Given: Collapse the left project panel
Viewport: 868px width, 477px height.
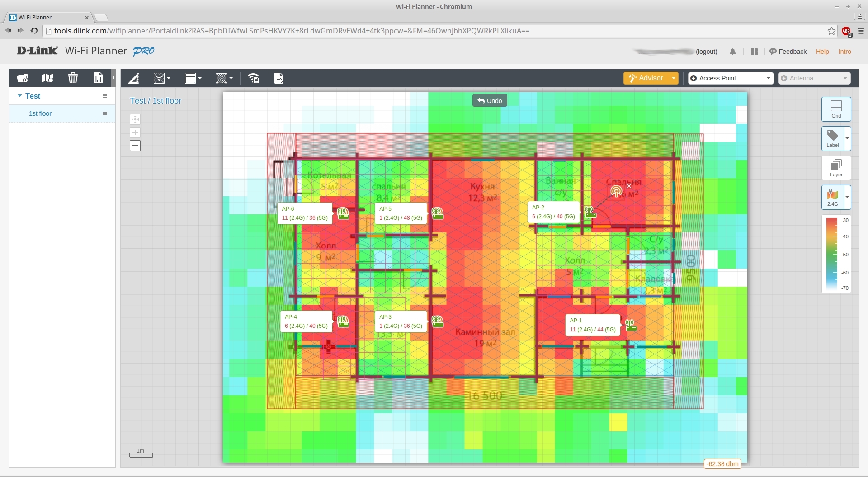Looking at the screenshot, I should 113,78.
